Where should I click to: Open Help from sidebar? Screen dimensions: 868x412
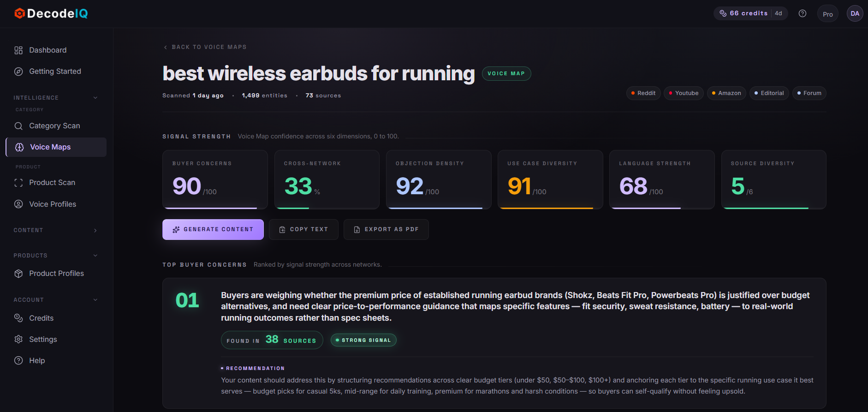click(56, 360)
